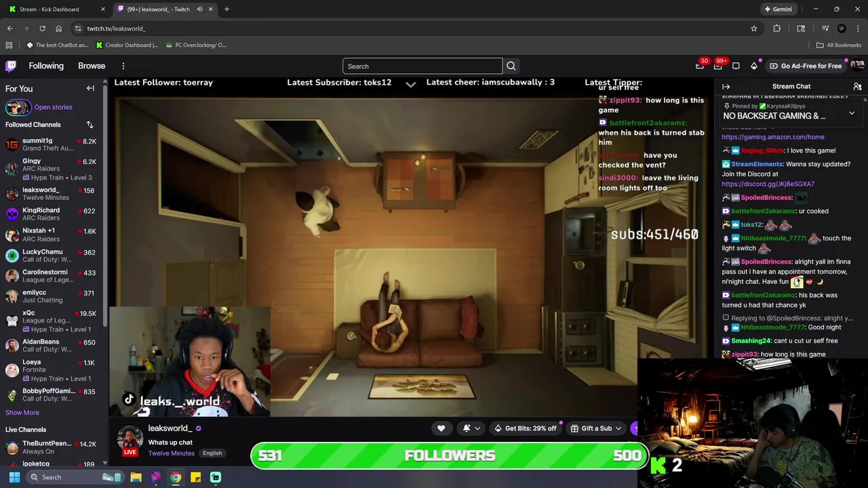Click the Gemini button
The width and height of the screenshot is (868, 488).
(778, 9)
